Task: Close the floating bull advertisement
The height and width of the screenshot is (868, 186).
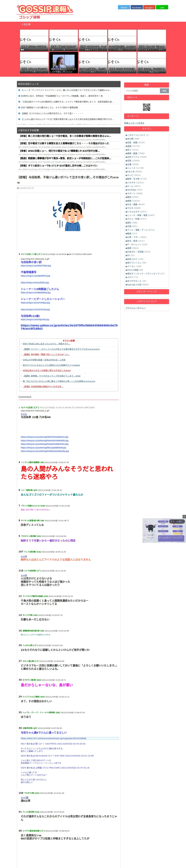Action: pos(184,517)
